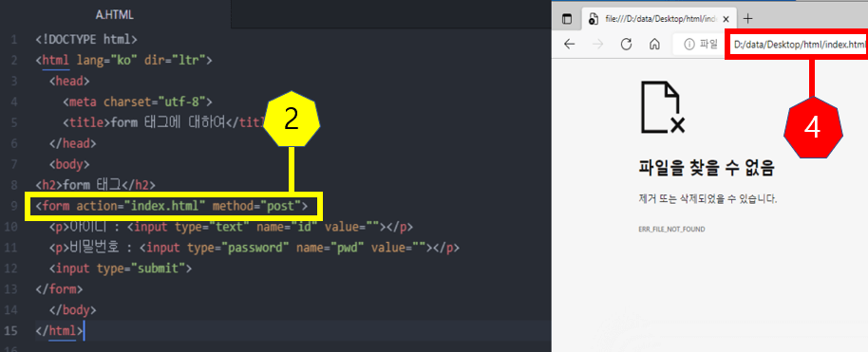This screenshot has height=352, width=868.
Task: Close the file:///D:/data/Desktop tab
Action: click(726, 19)
